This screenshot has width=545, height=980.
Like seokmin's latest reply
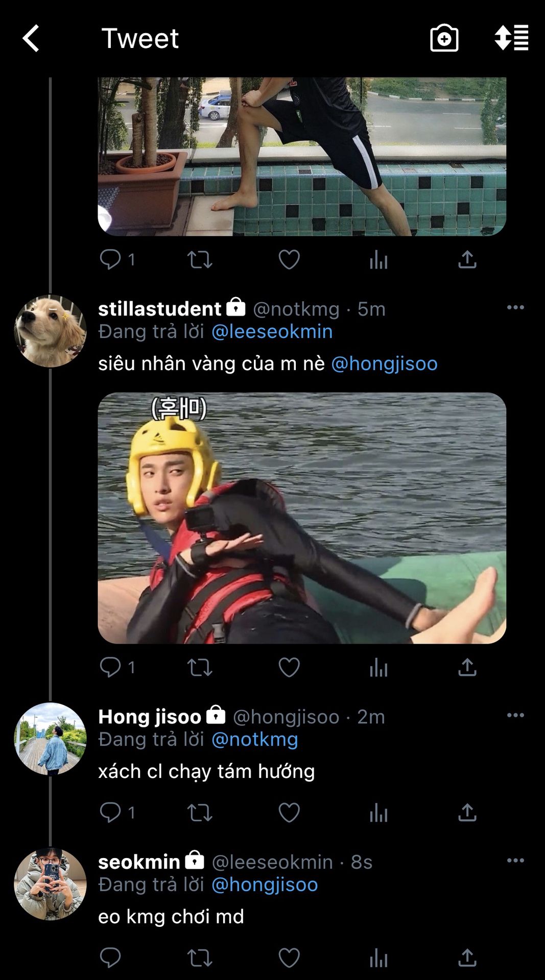289,958
